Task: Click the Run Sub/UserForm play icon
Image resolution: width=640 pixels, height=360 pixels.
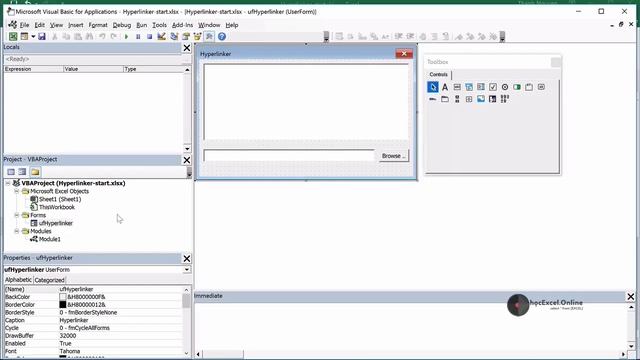Action: click(127, 37)
